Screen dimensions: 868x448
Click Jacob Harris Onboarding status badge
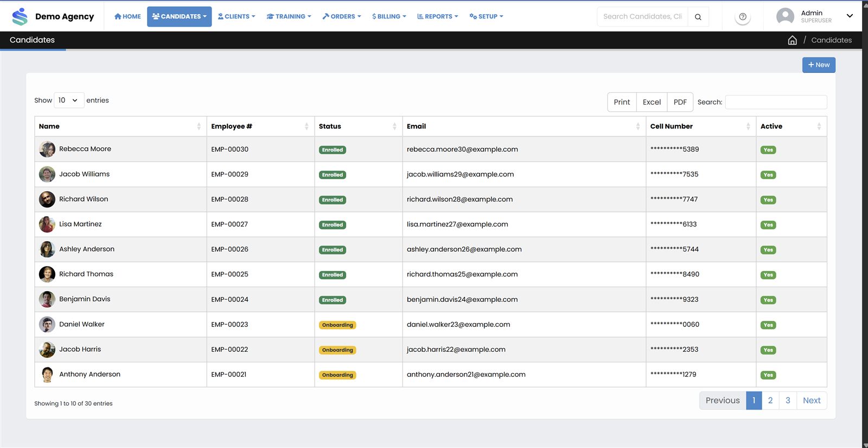(x=337, y=350)
